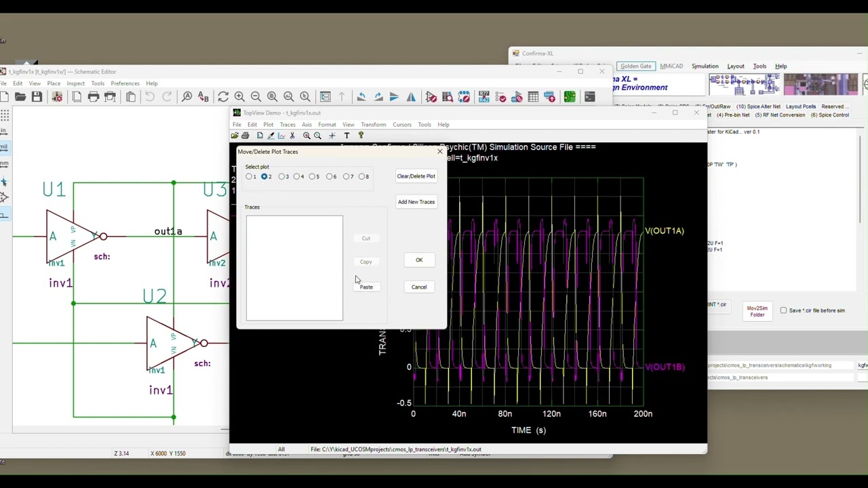Cancel the Move/Delete Plot Traces dialog

point(419,287)
